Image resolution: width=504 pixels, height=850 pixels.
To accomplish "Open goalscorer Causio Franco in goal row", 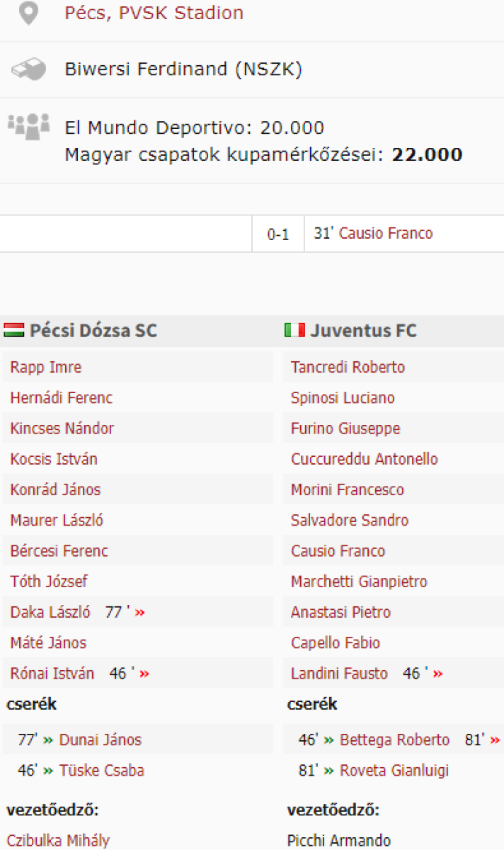I will click(386, 234).
